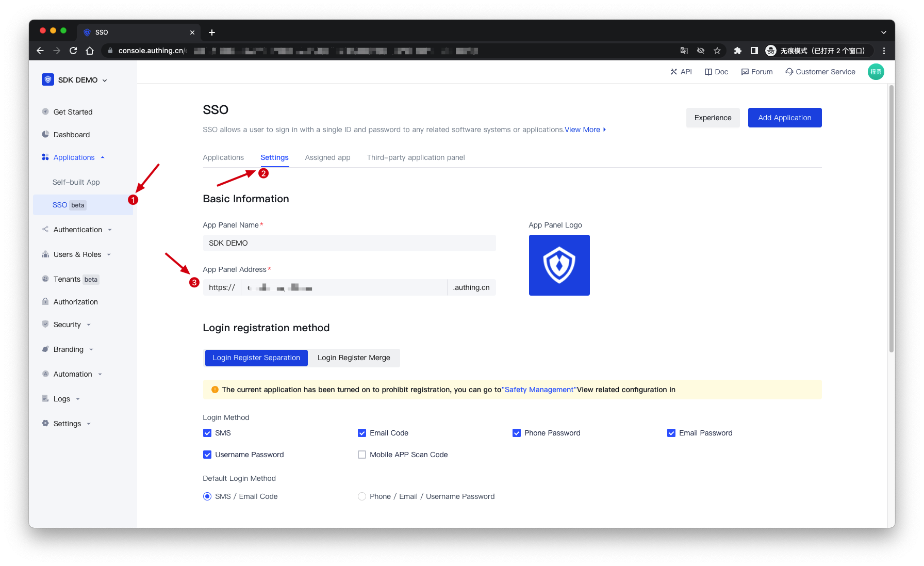Collapse the Applications menu arrow
The height and width of the screenshot is (566, 924).
tap(103, 157)
